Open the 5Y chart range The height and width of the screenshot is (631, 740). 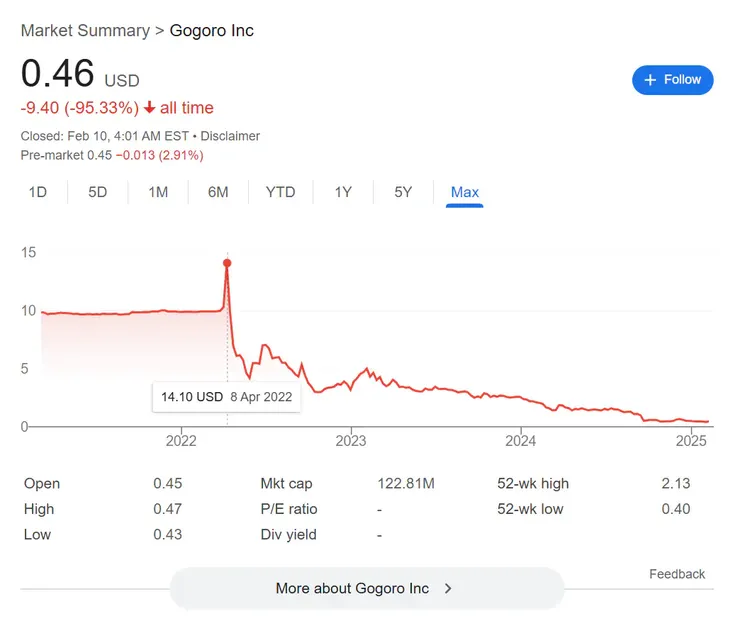click(403, 192)
